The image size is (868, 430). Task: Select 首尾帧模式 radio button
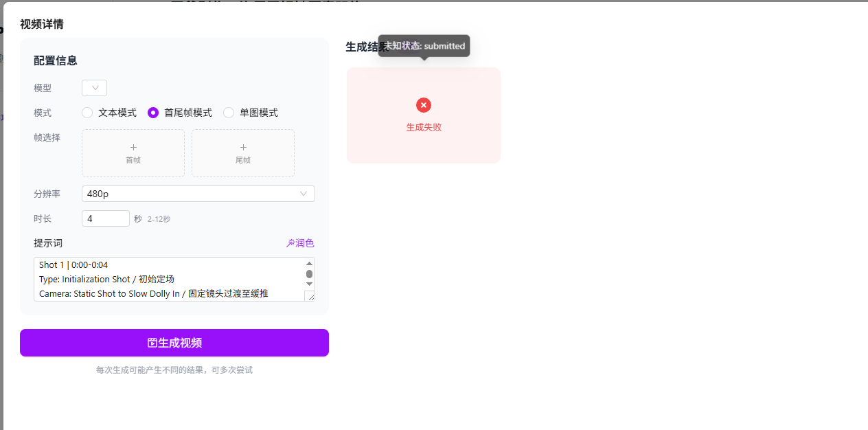point(153,113)
